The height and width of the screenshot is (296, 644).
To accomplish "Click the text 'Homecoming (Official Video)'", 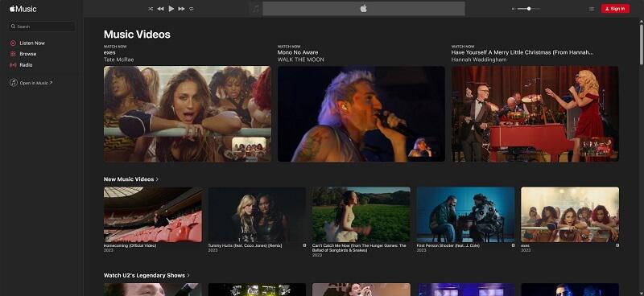I will [130, 245].
